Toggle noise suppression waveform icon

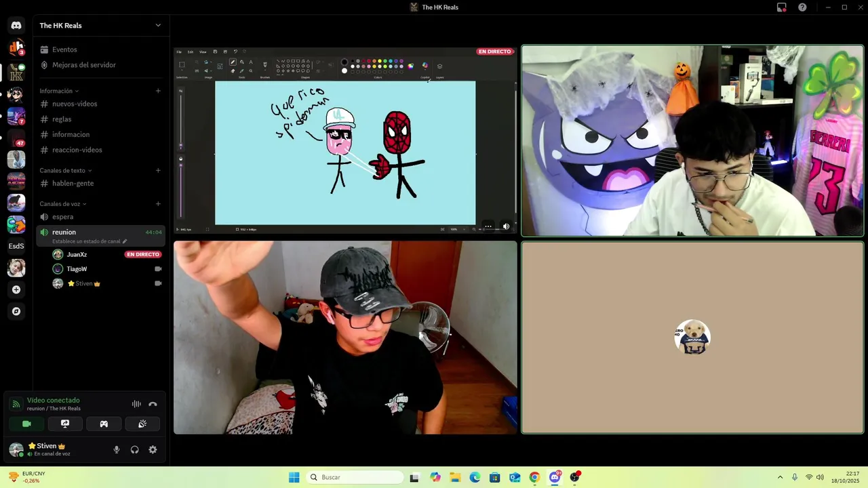click(136, 404)
